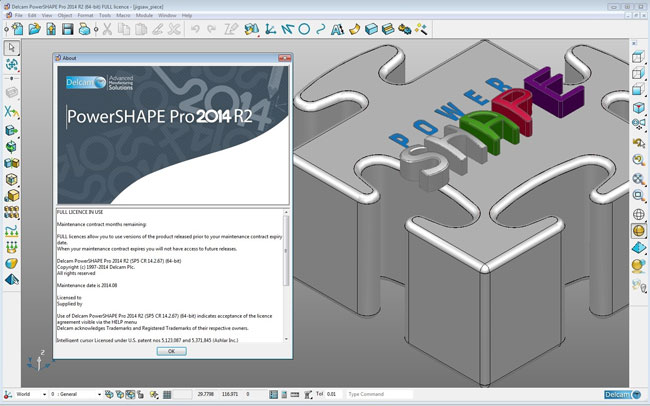Image resolution: width=650 pixels, height=406 pixels.
Task: Click the scroll-up arrow in About text box
Action: (286, 212)
